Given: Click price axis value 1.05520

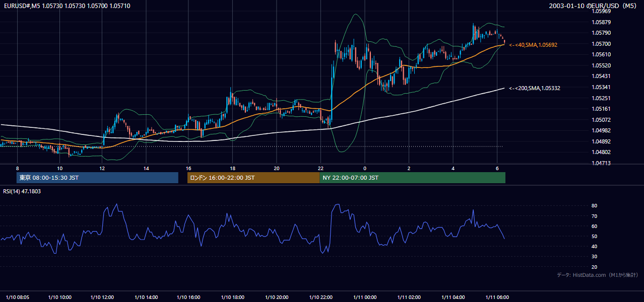Looking at the screenshot, I should coord(601,65).
